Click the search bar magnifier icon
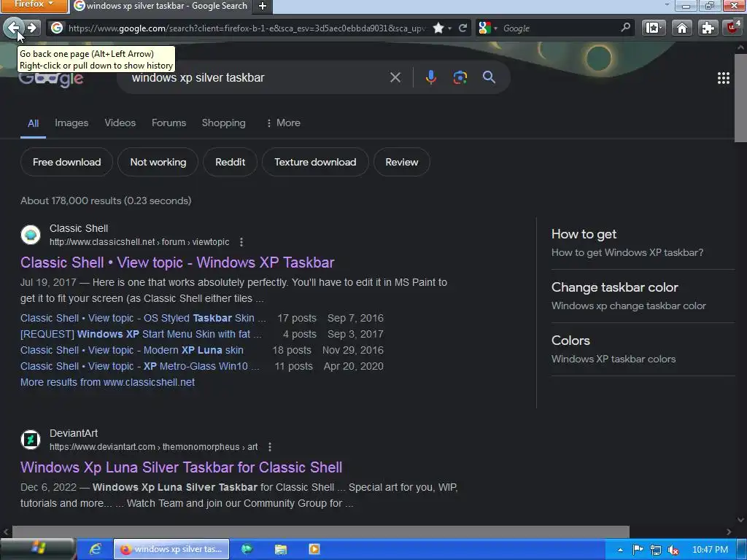Screen dimensions: 747x560 point(625,28)
